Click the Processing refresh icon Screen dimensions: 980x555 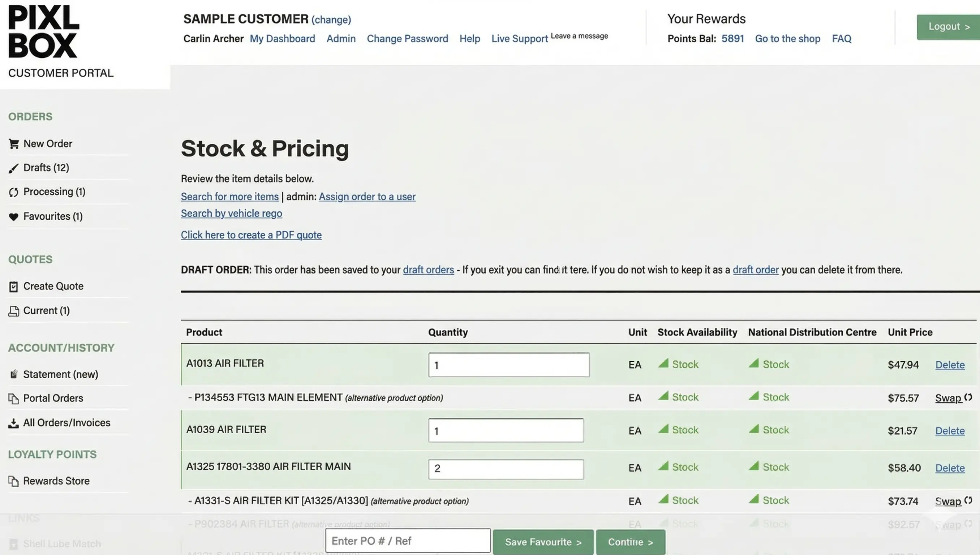(13, 192)
